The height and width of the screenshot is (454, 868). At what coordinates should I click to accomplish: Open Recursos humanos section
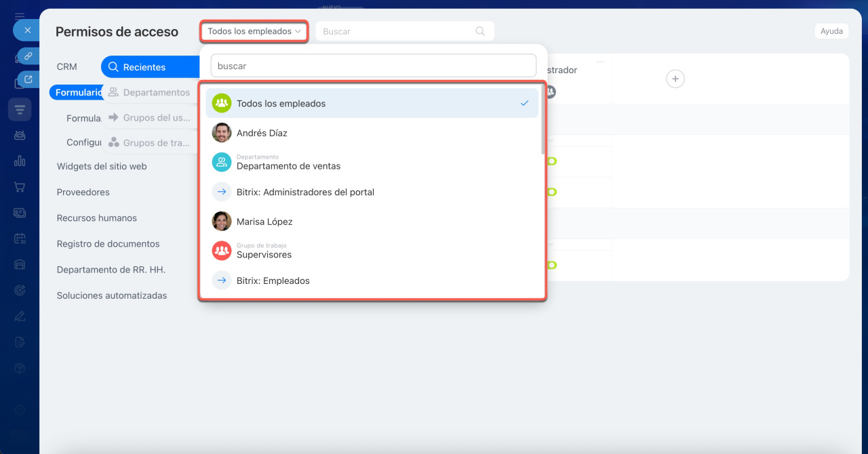point(97,218)
